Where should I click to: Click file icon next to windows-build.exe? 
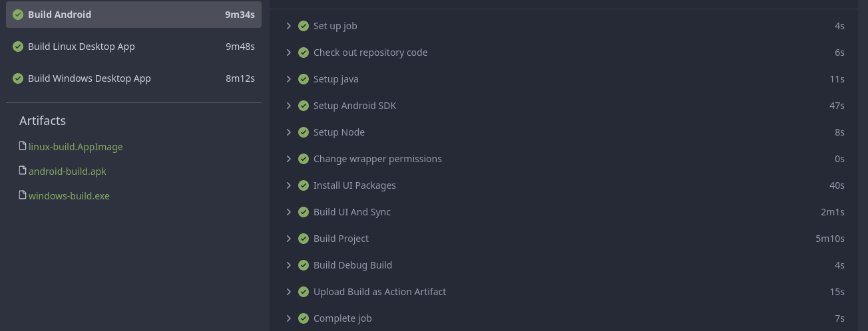pyautogui.click(x=23, y=195)
